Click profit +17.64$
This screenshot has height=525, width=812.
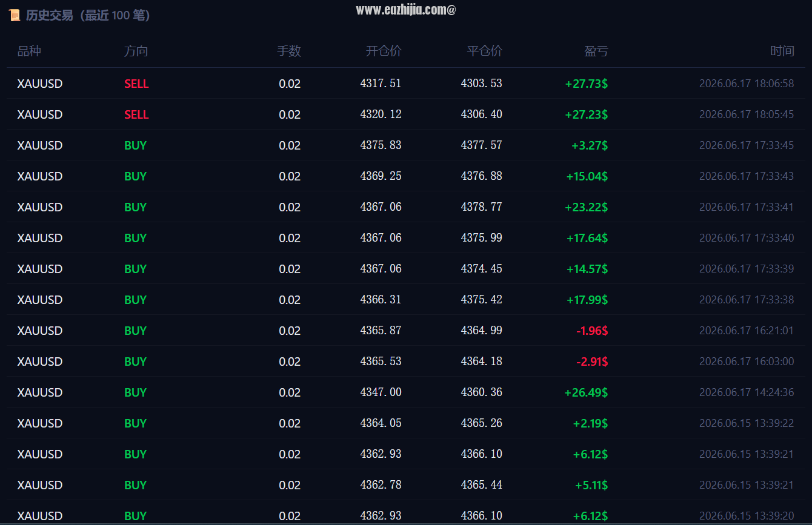coord(587,238)
